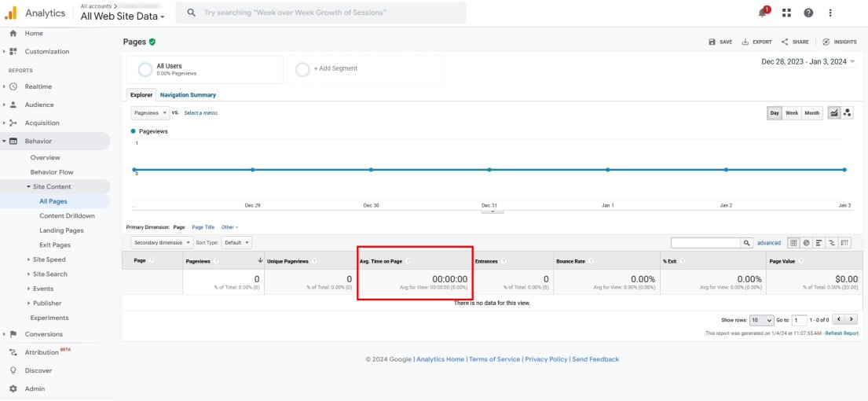Open the date range picker
This screenshot has width=868, height=401.
[808, 61]
